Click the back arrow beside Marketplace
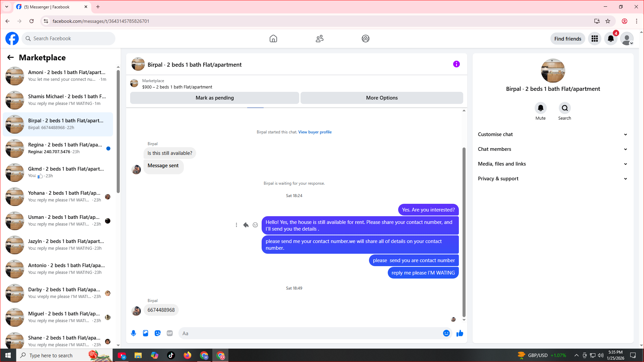 click(10, 58)
